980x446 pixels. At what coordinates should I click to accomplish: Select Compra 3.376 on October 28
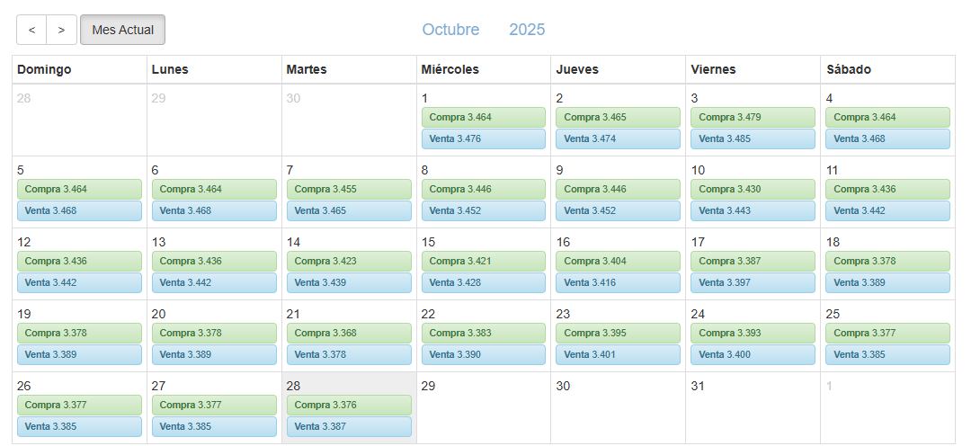[x=349, y=406]
